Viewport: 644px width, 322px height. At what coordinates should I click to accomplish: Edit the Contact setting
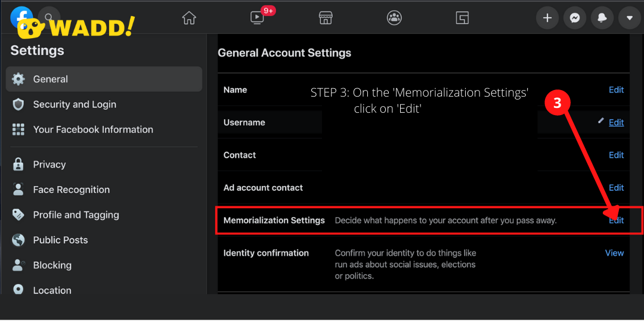tap(616, 155)
